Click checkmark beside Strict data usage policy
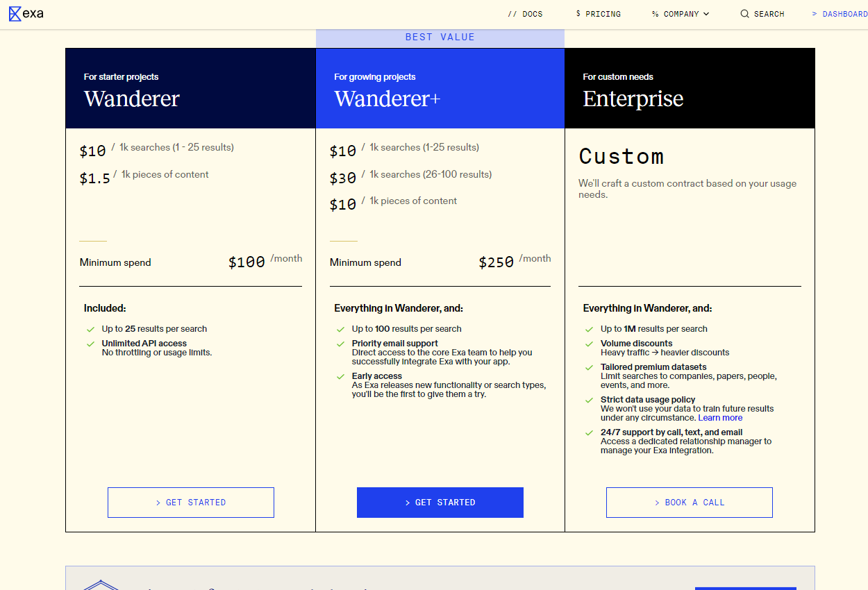868x590 pixels. [589, 400]
